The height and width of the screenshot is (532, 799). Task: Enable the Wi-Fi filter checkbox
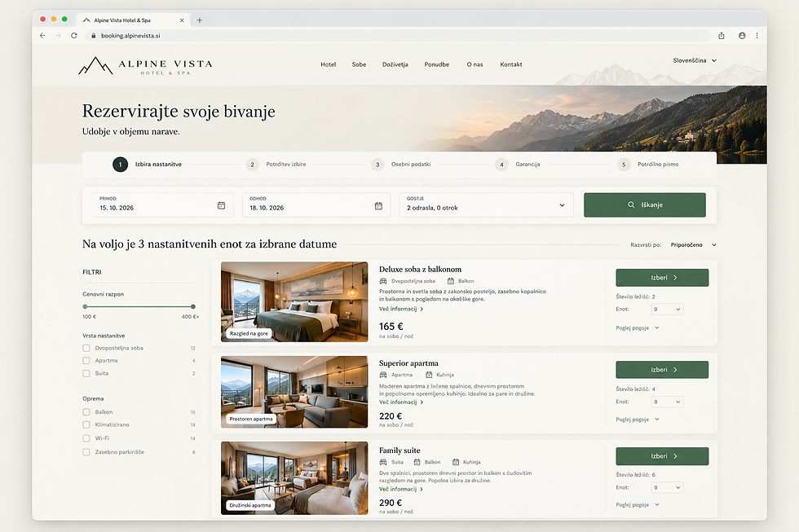[x=86, y=438]
